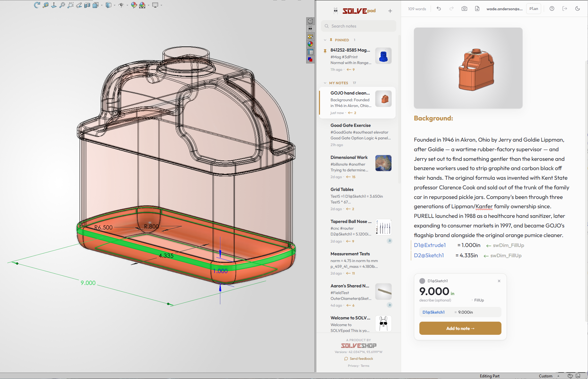
Task: Open the blue and red squares task pane tab
Action: [x=310, y=60]
